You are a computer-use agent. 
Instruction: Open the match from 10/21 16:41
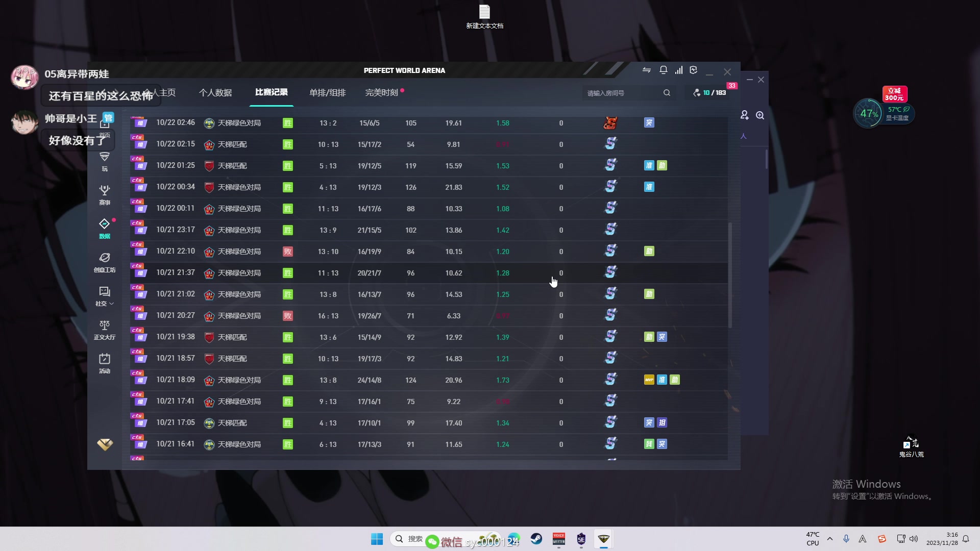coord(429,444)
